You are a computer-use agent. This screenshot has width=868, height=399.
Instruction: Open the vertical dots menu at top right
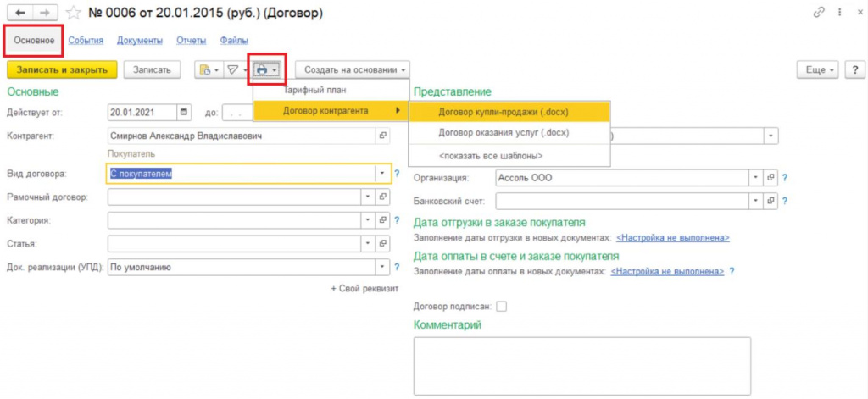click(838, 12)
